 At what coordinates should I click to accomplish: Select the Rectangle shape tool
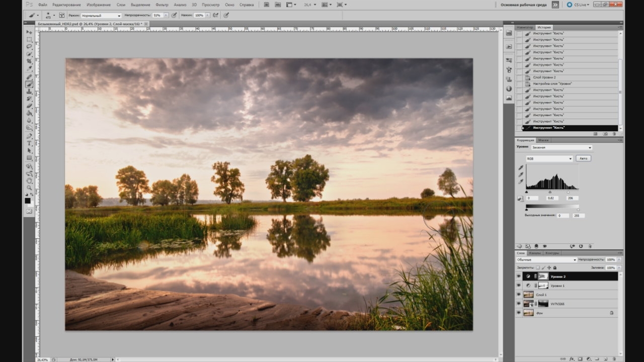29,157
